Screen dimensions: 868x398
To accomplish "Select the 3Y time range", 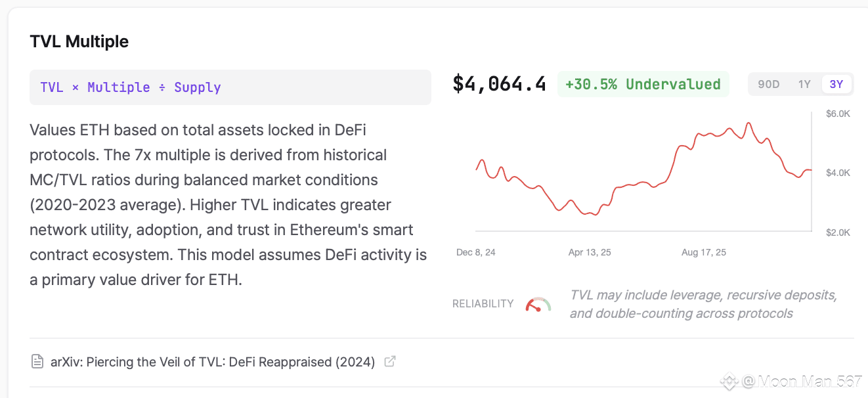I will 836,84.
